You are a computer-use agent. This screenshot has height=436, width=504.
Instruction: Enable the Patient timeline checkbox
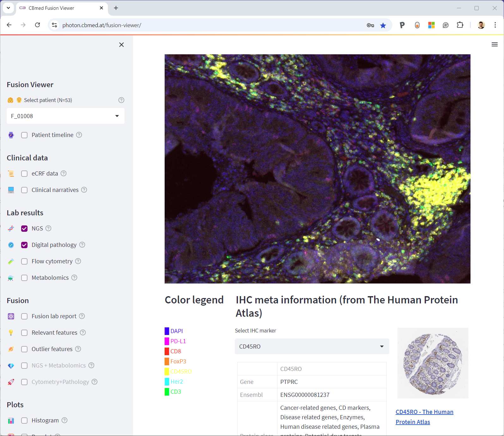[24, 135]
